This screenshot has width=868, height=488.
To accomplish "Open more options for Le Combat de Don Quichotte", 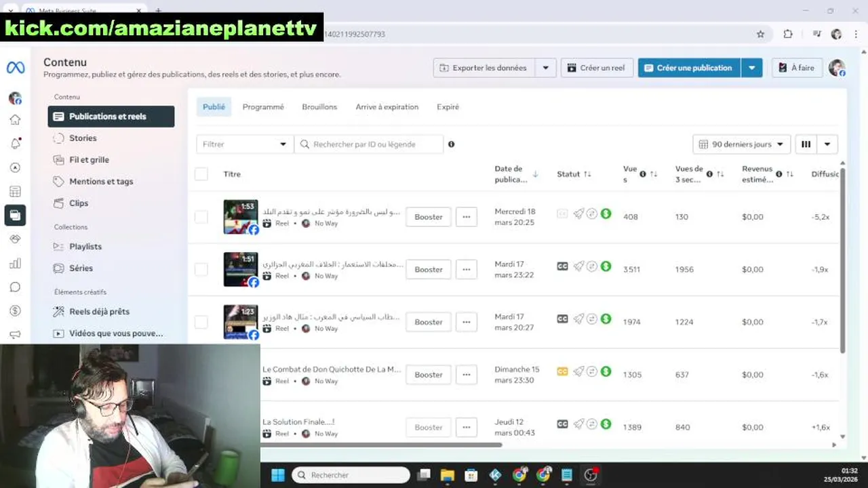I will tap(467, 375).
